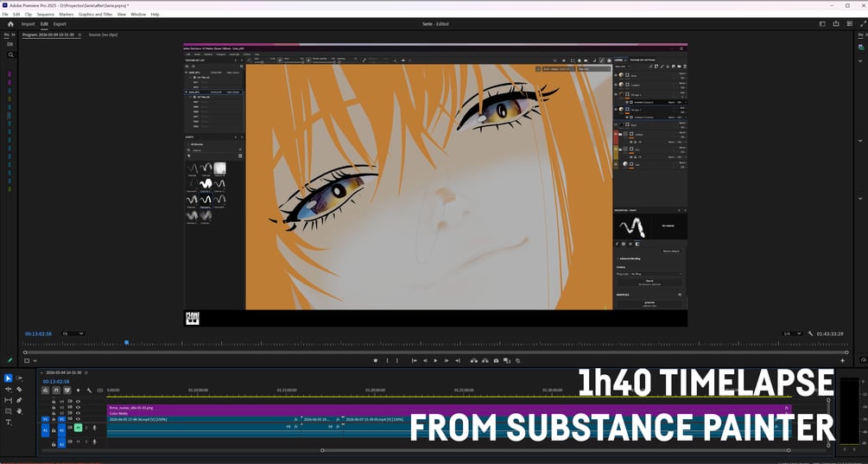Click Go to Out point button

458,360
